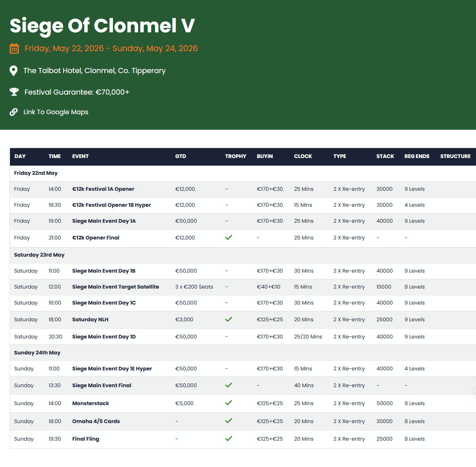Click the map pin location icon

point(14,71)
